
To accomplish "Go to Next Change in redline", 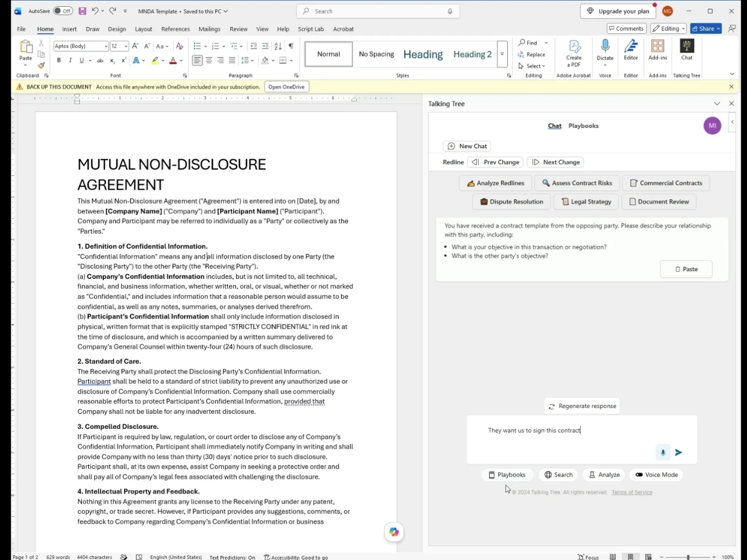I will (x=556, y=162).
